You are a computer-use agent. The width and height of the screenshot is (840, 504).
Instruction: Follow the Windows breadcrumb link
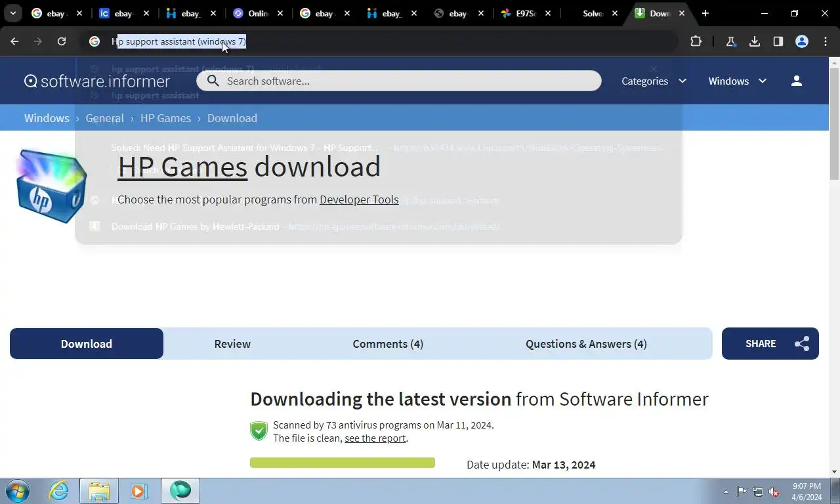47,118
